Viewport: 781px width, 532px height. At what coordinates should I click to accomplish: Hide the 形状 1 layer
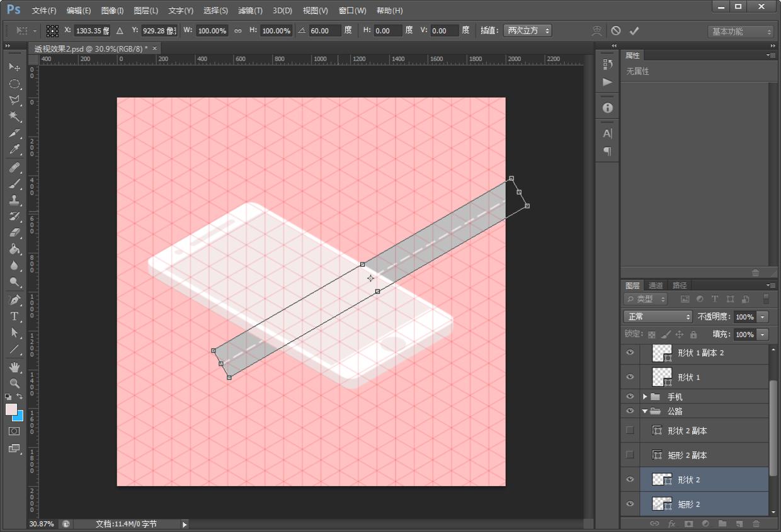(630, 377)
